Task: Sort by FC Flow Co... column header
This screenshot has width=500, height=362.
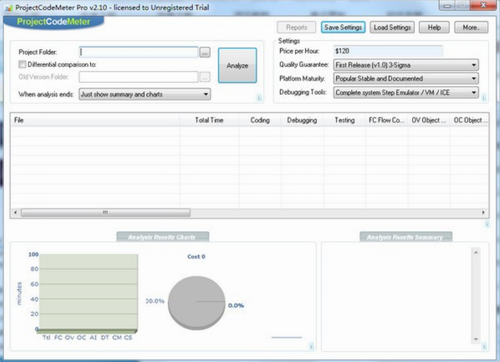Action: (x=387, y=120)
